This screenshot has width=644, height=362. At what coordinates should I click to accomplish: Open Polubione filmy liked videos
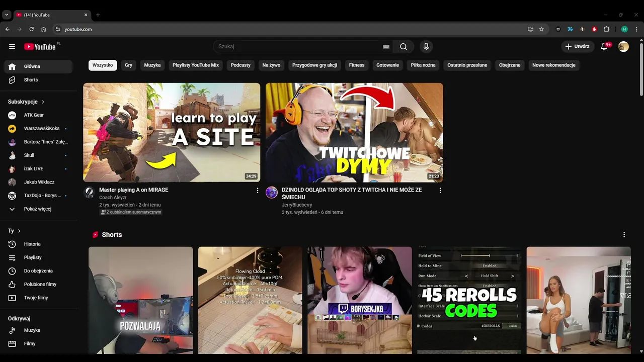point(38,284)
